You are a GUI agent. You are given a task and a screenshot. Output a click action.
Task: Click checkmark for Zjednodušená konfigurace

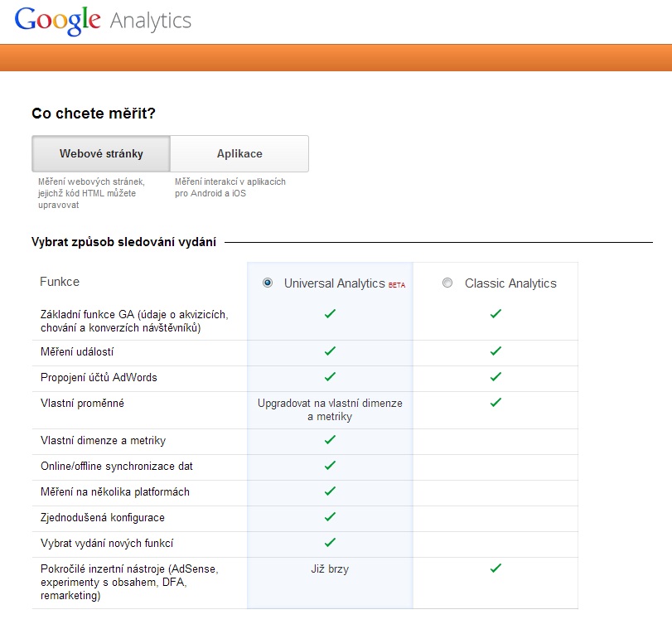[x=330, y=517]
